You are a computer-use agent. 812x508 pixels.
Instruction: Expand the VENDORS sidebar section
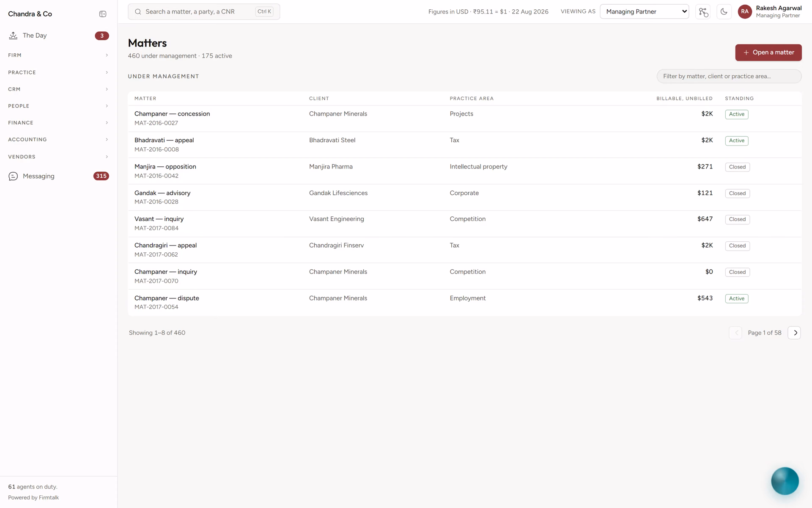click(x=58, y=157)
